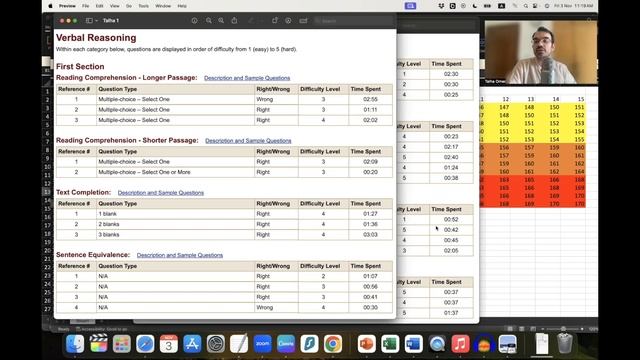Click Excel Accessibility status bar entry
The image size is (640, 360).
101,329
